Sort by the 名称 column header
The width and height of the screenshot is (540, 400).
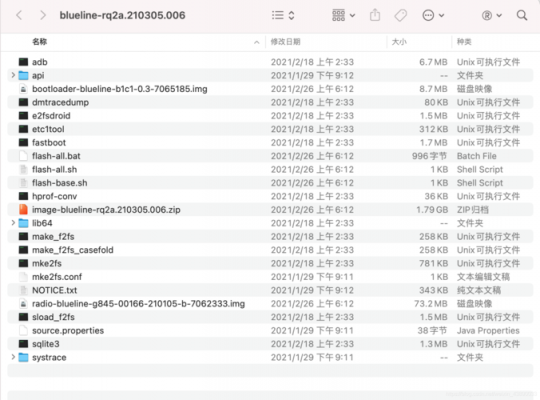[40, 42]
